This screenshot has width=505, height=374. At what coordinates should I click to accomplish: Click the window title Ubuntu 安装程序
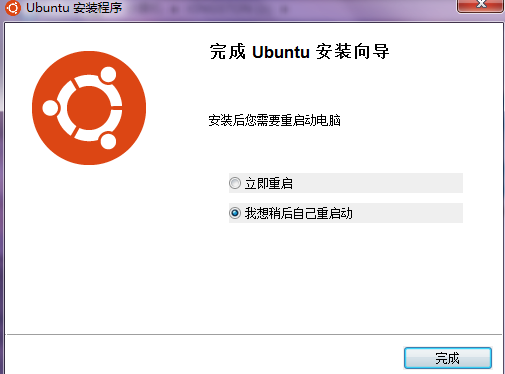click(74, 8)
